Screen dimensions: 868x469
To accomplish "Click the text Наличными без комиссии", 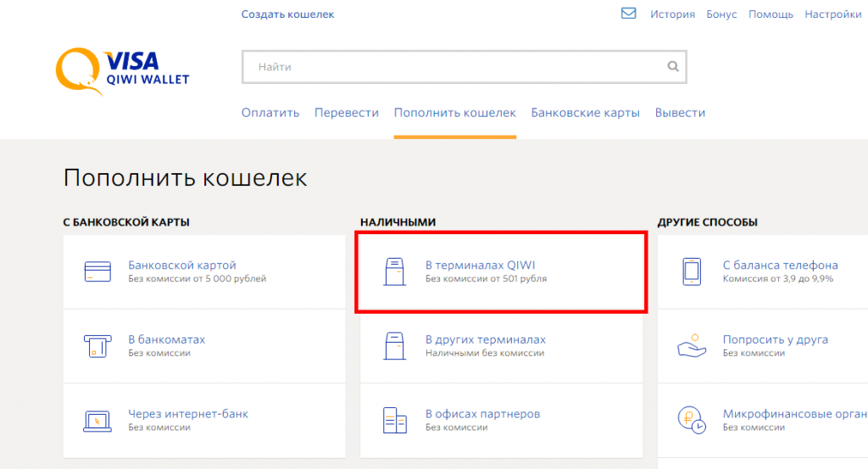I will tap(485, 353).
